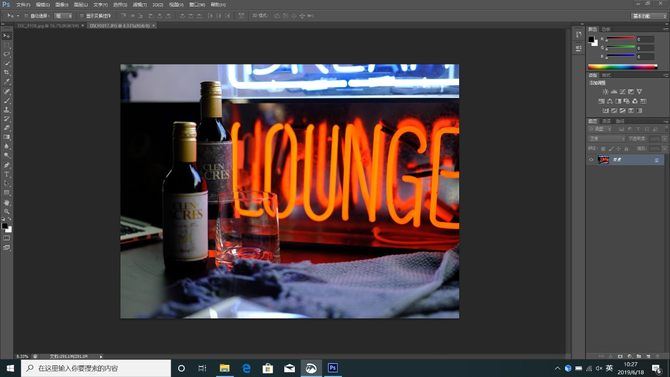Open File Explorer from the taskbar
The width and height of the screenshot is (670, 377).
click(x=224, y=368)
